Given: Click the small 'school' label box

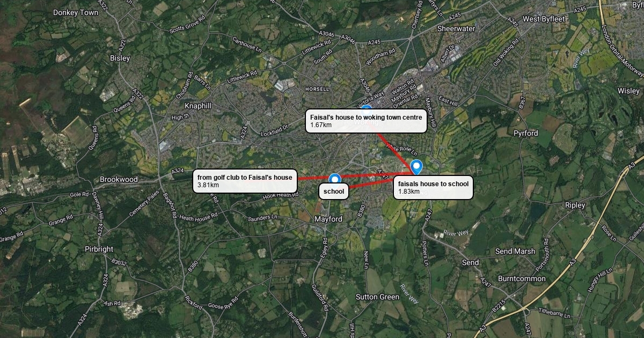Looking at the screenshot, I should pyautogui.click(x=334, y=191).
